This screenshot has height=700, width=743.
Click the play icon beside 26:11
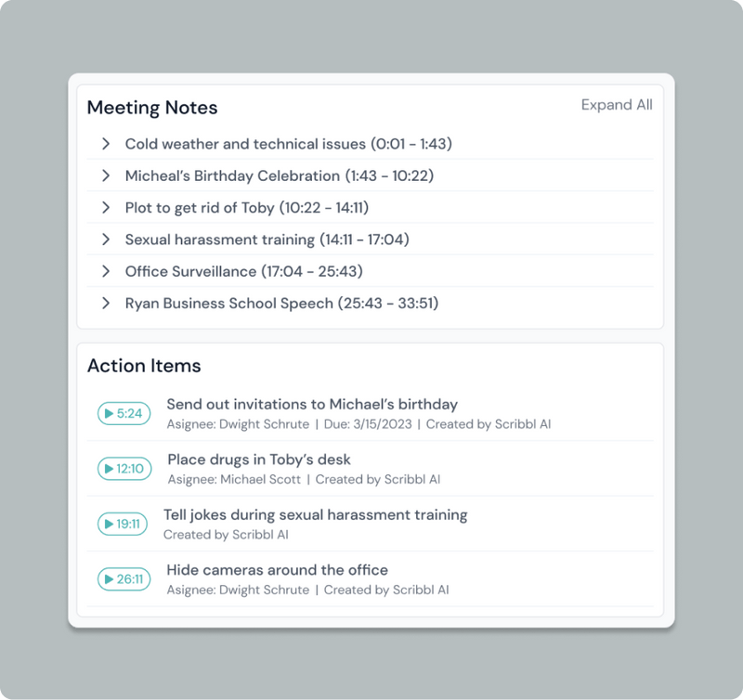[x=109, y=580]
